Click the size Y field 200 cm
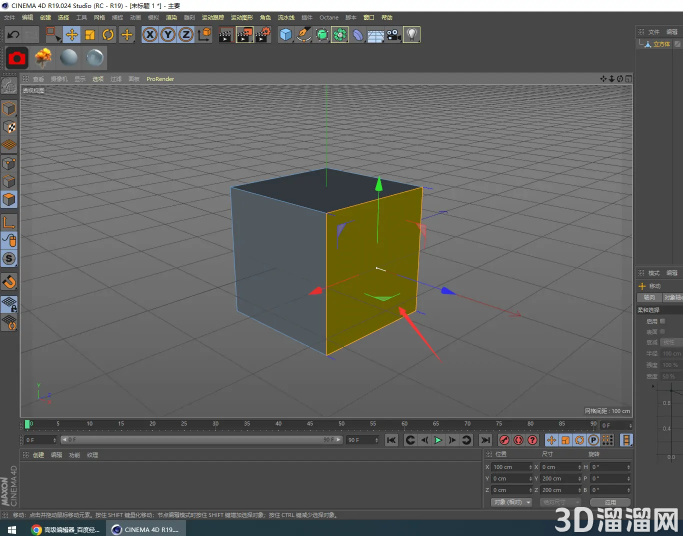The image size is (683, 536). coord(561,478)
